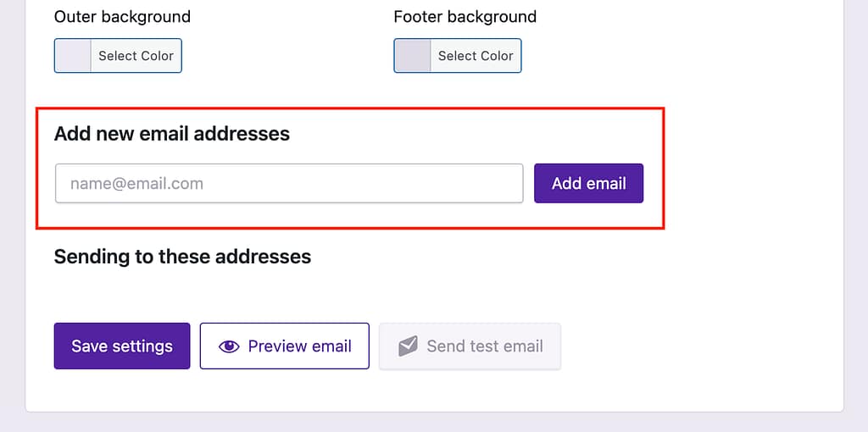Click the Add email button
868x432 pixels.
588,183
